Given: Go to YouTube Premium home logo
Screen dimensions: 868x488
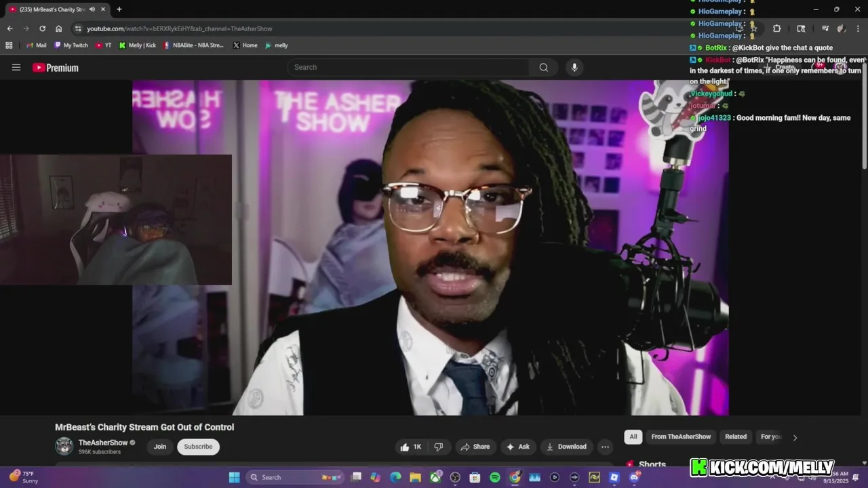Looking at the screenshot, I should point(56,67).
